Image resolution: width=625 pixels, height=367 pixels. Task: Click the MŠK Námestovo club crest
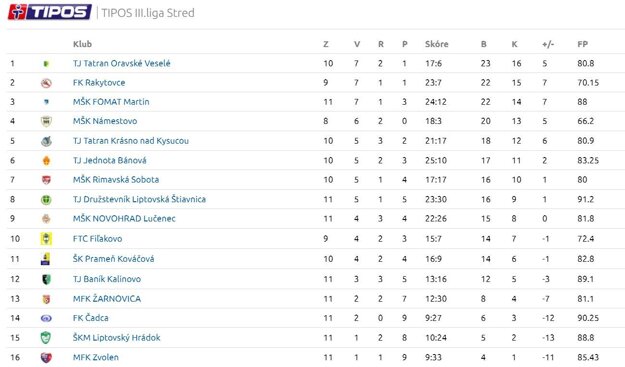[x=46, y=122]
